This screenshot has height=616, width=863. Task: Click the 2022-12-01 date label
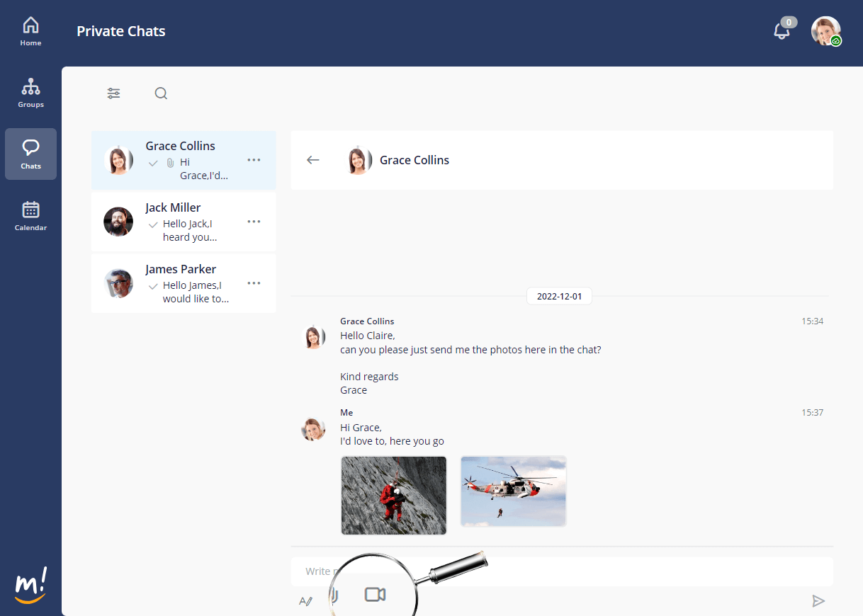559,297
